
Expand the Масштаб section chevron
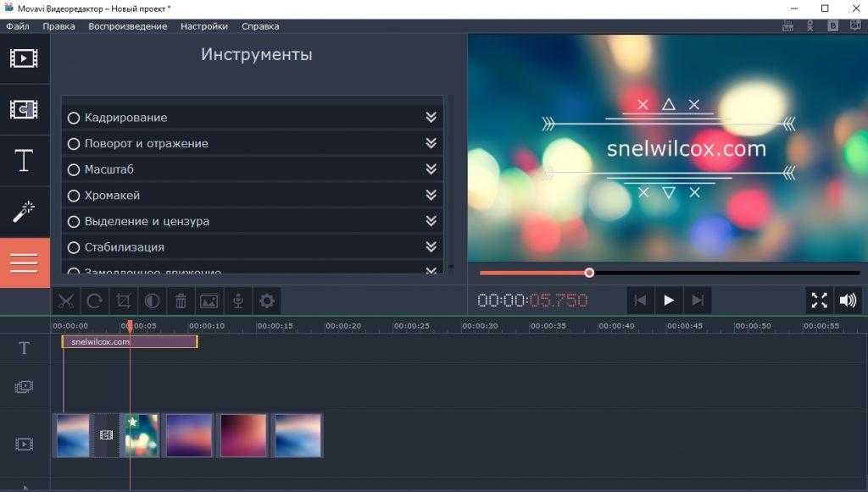point(431,169)
